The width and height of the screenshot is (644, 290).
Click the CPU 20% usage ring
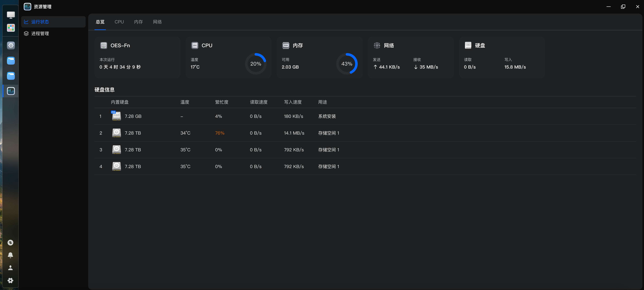[255, 64]
